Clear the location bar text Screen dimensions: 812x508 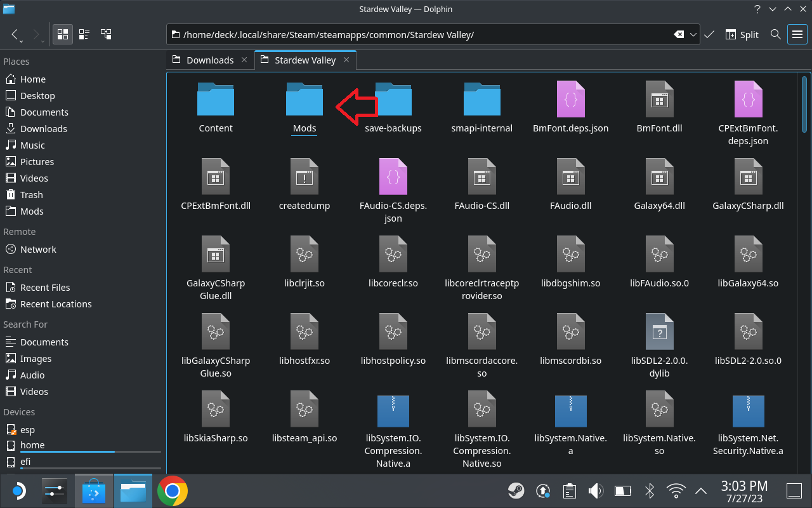tap(678, 34)
